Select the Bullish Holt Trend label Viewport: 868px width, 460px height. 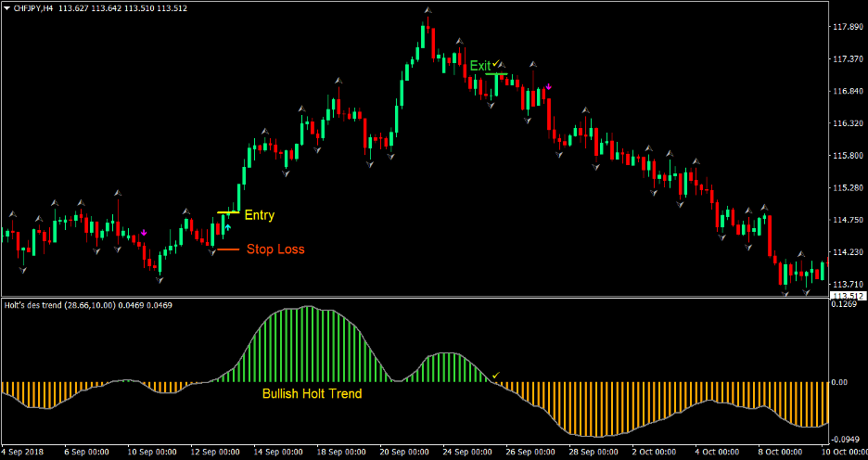[x=313, y=393]
